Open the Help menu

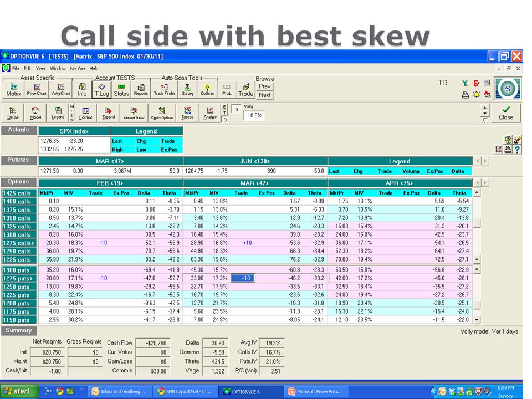(x=94, y=69)
